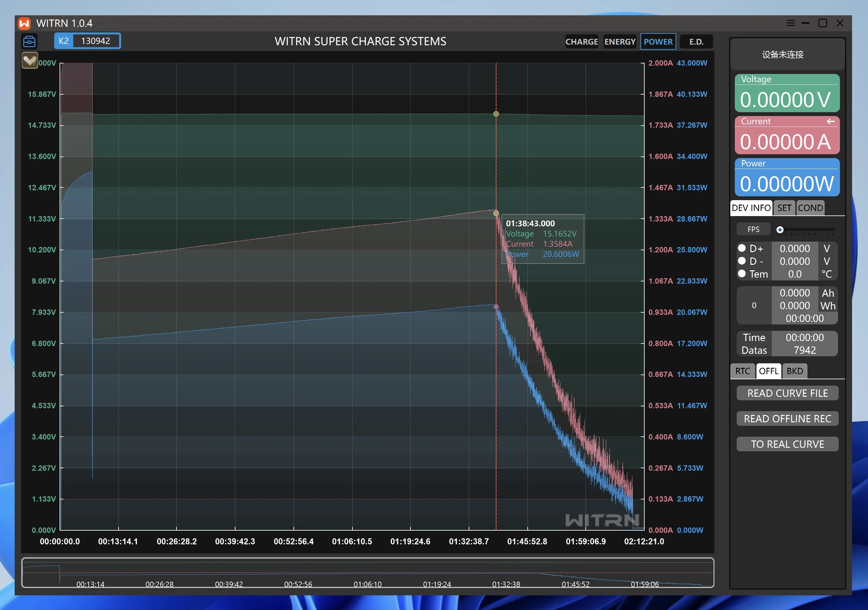Click the power curve marker at the cursor
This screenshot has width=868, height=610.
point(496,307)
